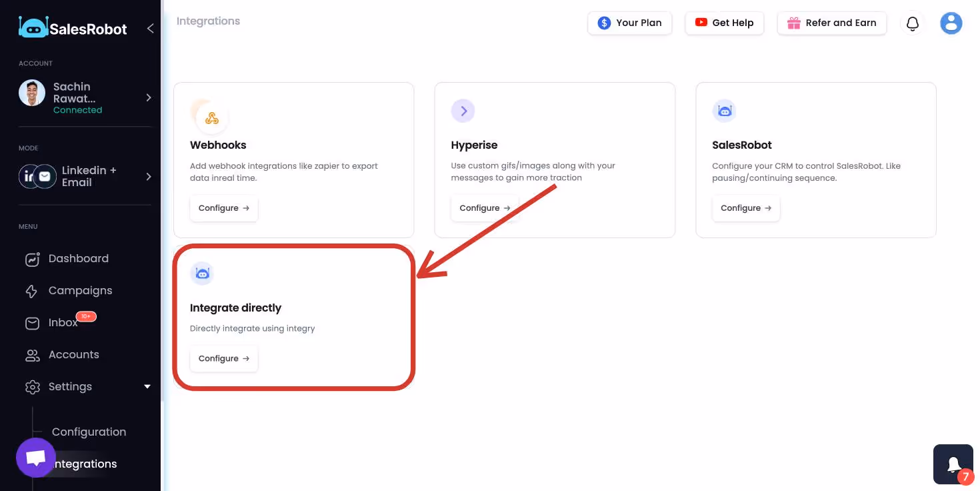Open the profile avatar at top right
The image size is (980, 491).
951,23
